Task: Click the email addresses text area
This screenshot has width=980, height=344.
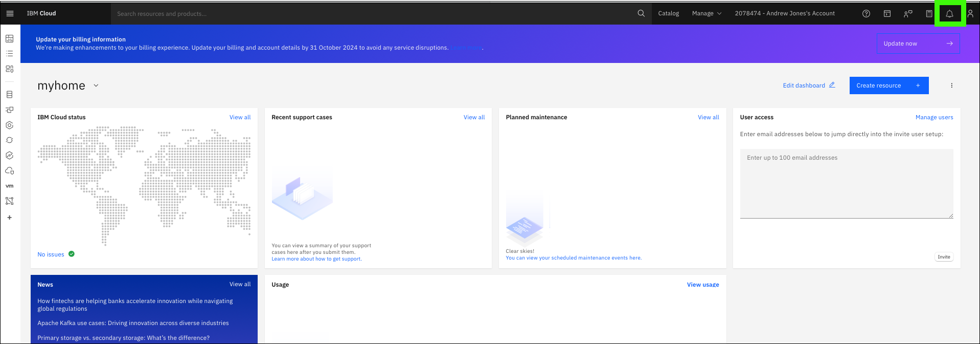Action: pyautogui.click(x=847, y=183)
